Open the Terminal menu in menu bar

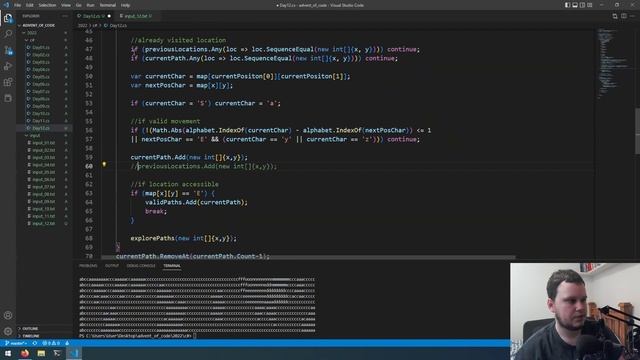[x=108, y=5]
